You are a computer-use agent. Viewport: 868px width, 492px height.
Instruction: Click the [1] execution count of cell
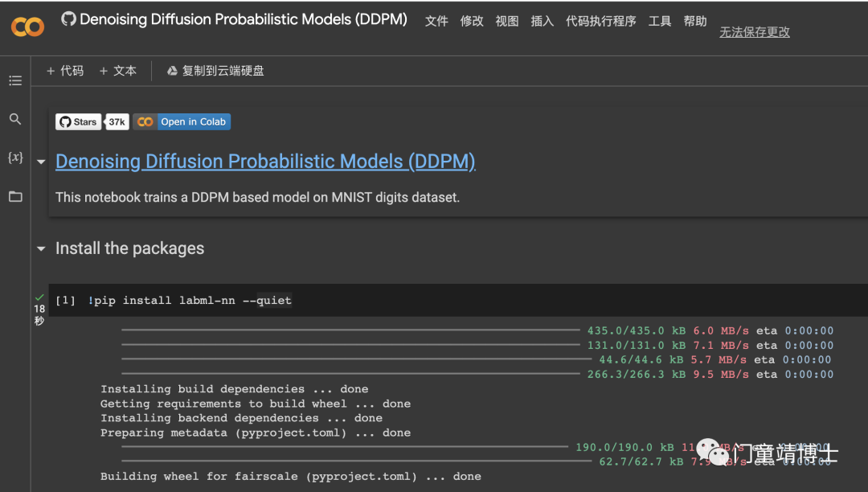[x=65, y=301]
